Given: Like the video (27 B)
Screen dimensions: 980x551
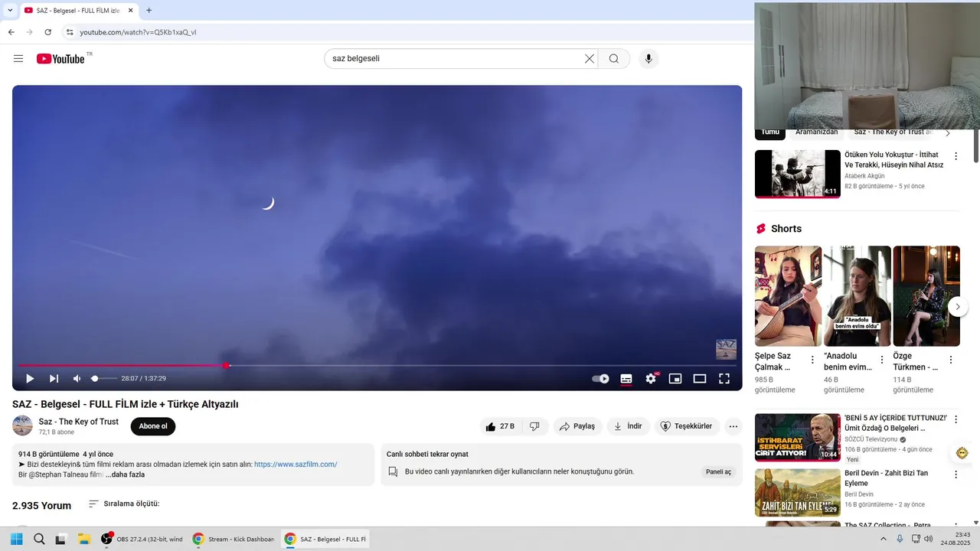Looking at the screenshot, I should (x=500, y=426).
